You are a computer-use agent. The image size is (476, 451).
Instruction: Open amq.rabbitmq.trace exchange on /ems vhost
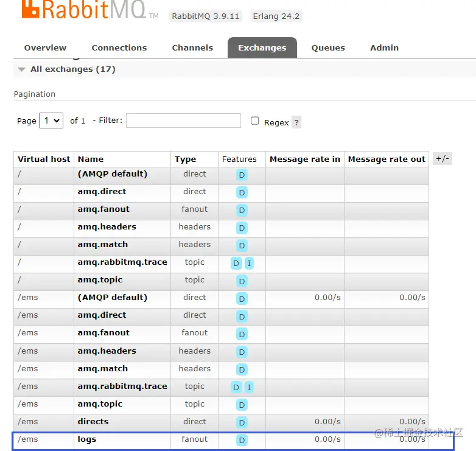(122, 386)
